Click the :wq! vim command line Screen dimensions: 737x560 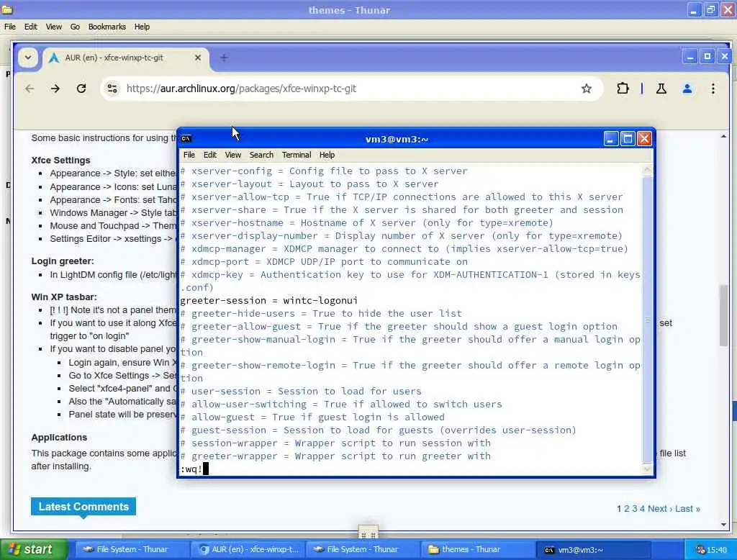click(191, 469)
